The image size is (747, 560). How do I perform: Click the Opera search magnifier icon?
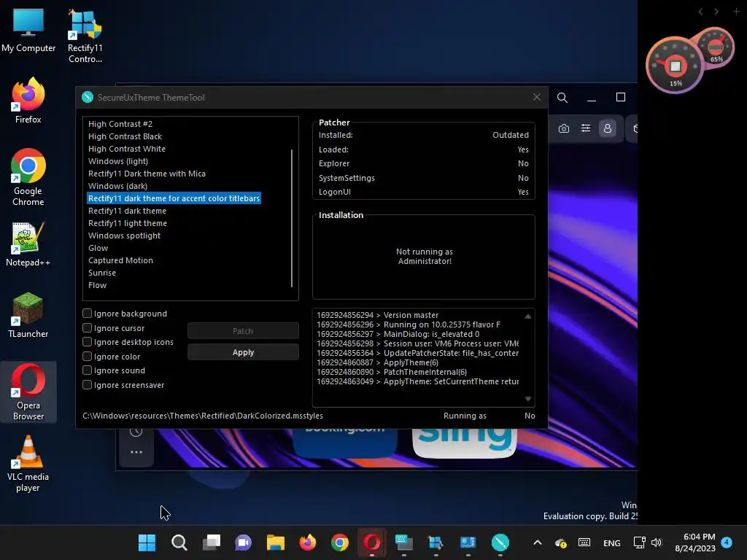(x=562, y=98)
